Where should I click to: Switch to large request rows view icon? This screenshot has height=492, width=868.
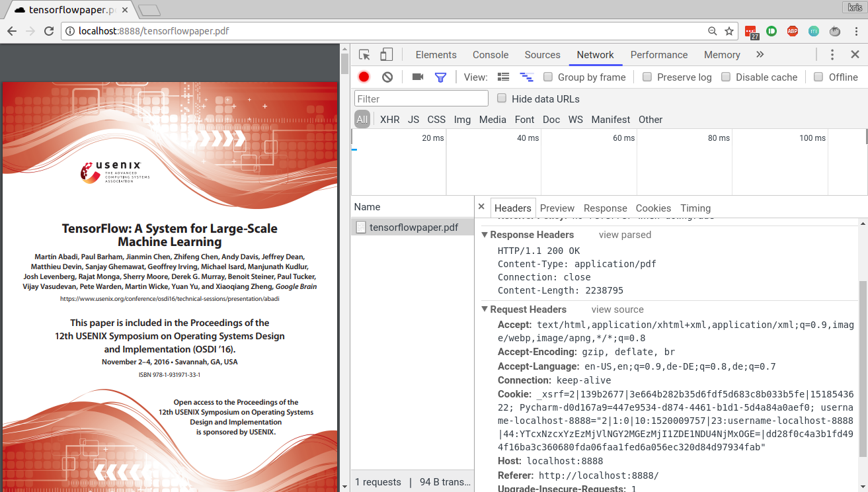coord(503,77)
